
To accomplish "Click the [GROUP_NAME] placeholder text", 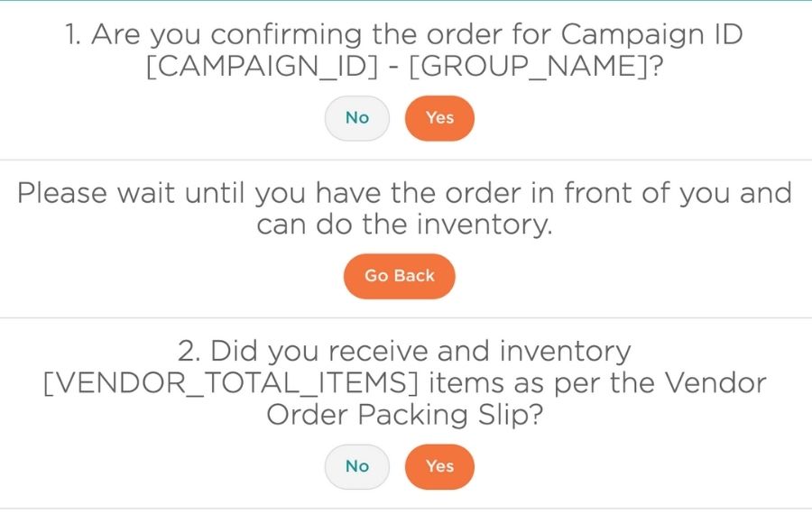I will pos(529,68).
